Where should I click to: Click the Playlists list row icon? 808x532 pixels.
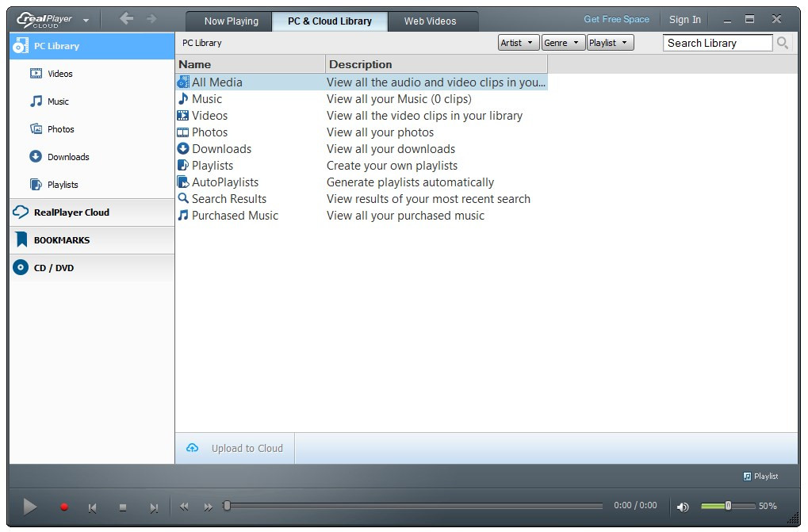(183, 166)
